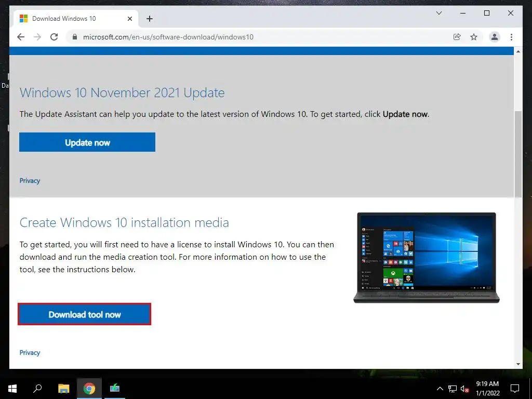
Task: Open the Windows Start menu
Action: coord(12,389)
